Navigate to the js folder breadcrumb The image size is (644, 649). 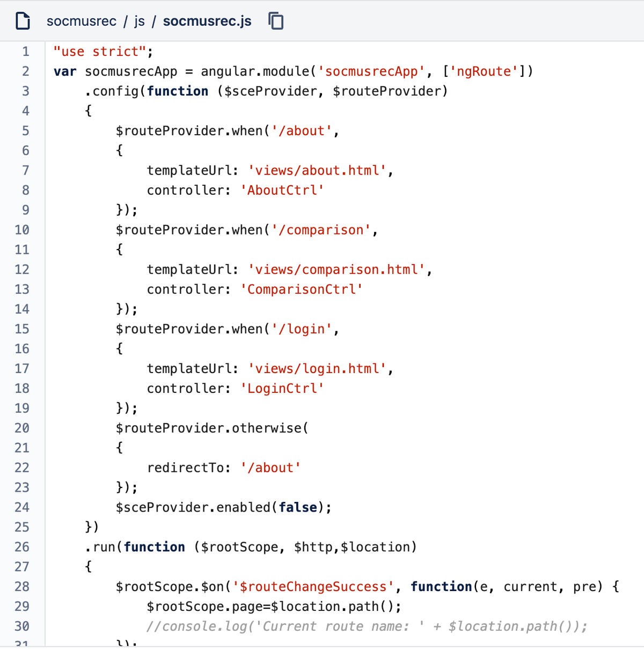[x=140, y=21]
